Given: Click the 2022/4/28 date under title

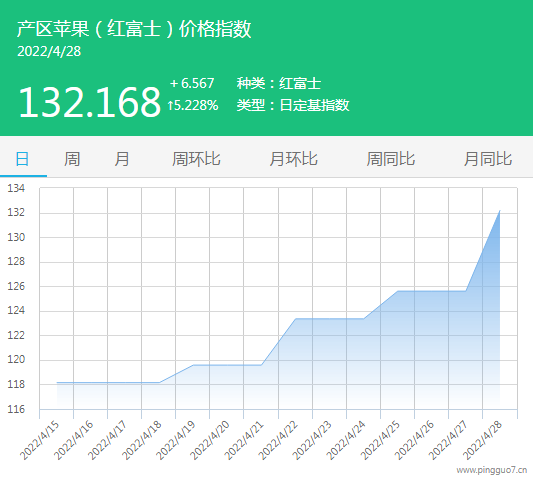Looking at the screenshot, I should (49, 51).
